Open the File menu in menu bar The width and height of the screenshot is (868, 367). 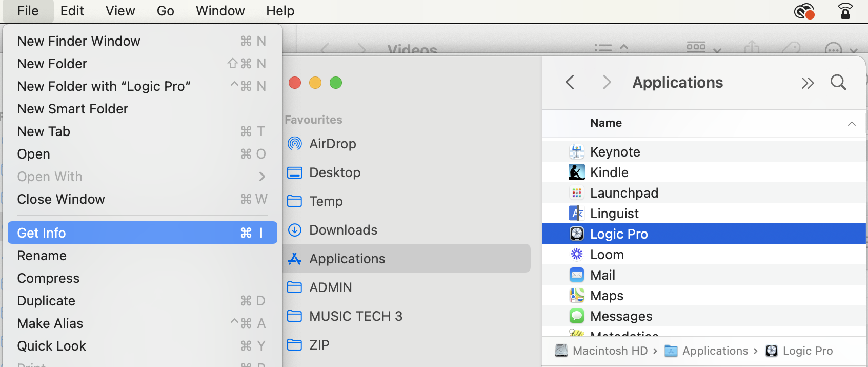(28, 11)
